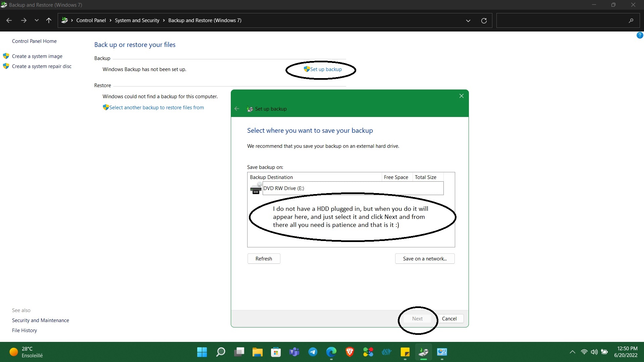Viewport: 644px width, 362px height.
Task: Expand the address bar history dropdown
Action: (x=468, y=21)
